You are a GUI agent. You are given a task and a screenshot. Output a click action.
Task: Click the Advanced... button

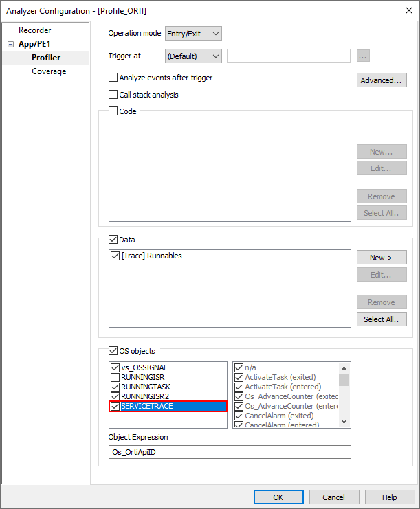coord(382,80)
